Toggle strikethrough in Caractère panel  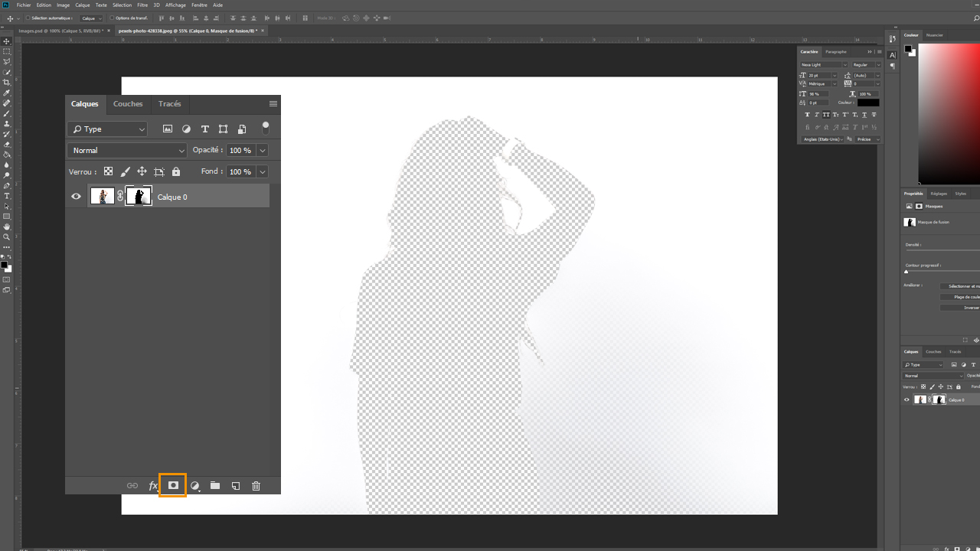point(875,115)
